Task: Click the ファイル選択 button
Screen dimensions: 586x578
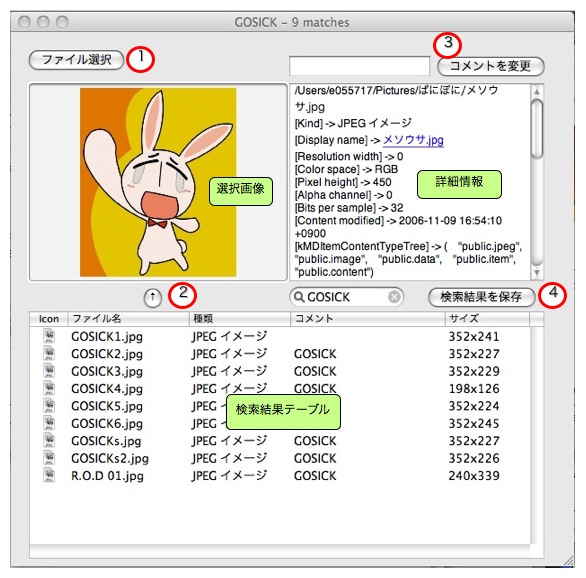Action: point(76,60)
